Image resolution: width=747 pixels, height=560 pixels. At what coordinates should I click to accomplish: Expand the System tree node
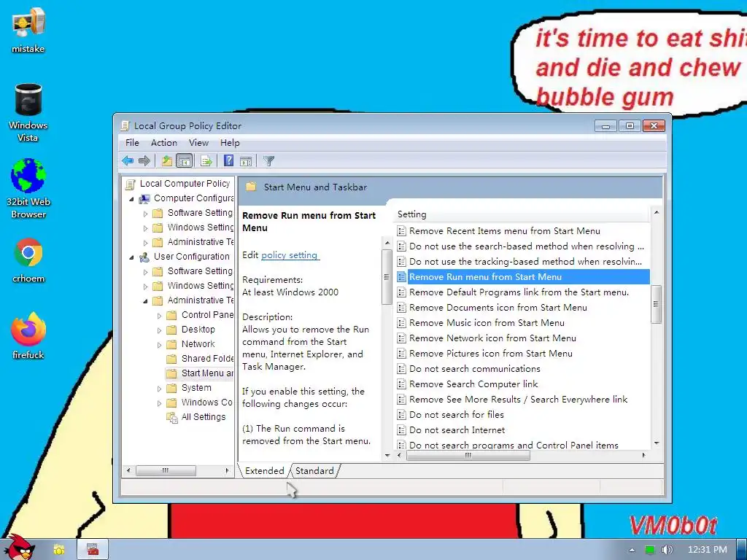[160, 389]
